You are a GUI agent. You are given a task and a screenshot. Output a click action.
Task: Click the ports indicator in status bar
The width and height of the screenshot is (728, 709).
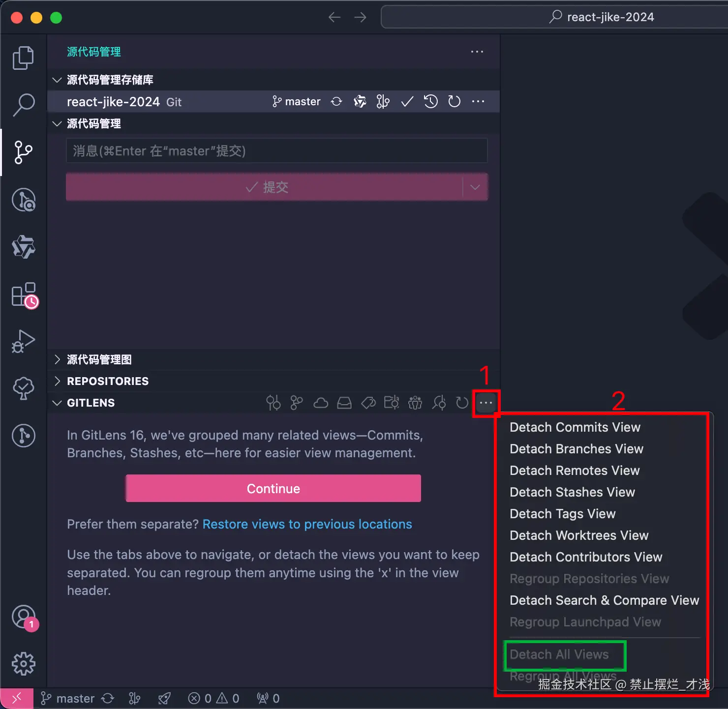pyautogui.click(x=268, y=698)
